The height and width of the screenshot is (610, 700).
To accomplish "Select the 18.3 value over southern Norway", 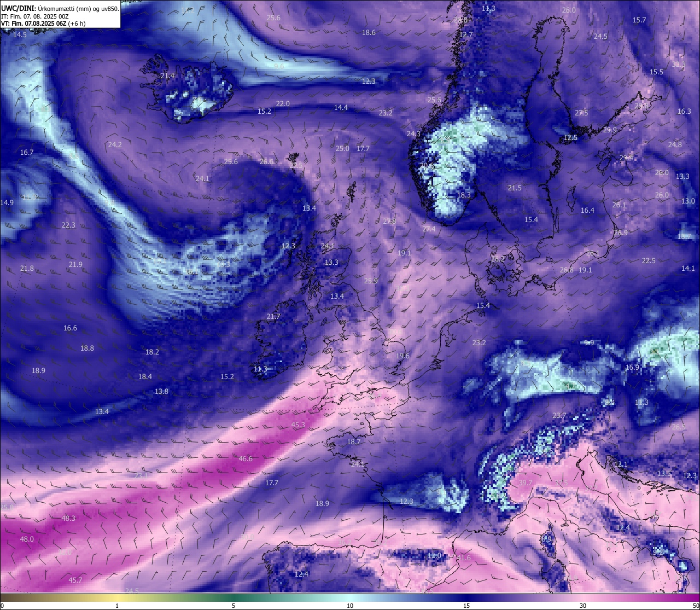I will click(x=464, y=195).
